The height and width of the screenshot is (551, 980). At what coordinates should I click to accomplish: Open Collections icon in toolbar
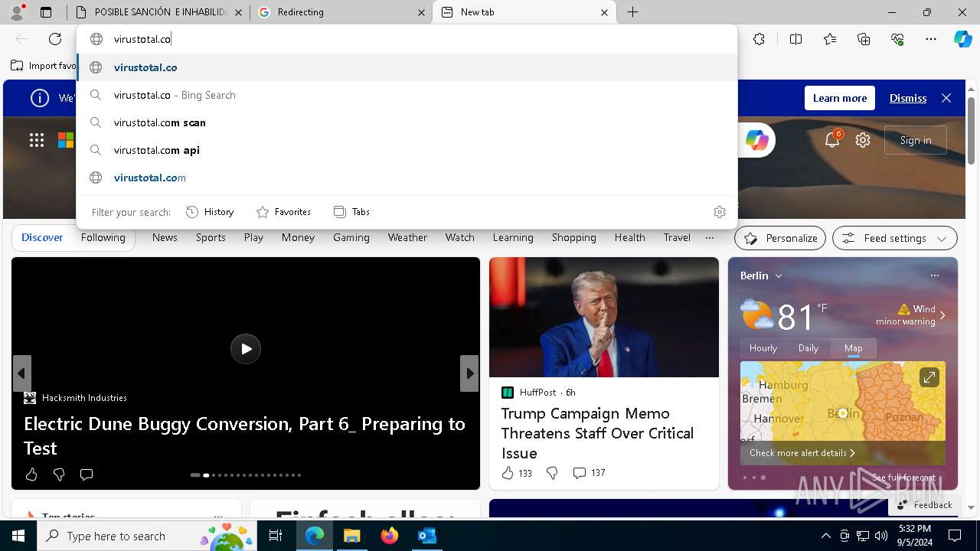tap(864, 39)
